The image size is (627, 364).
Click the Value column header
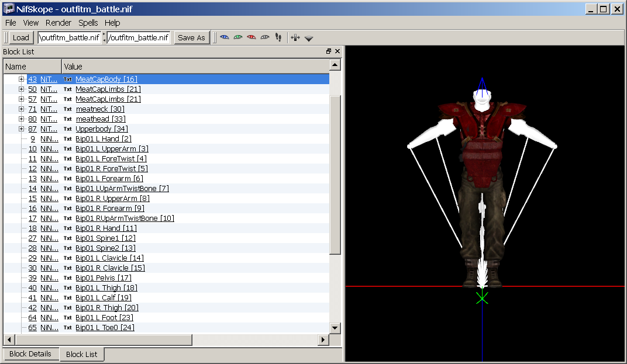[x=195, y=67]
